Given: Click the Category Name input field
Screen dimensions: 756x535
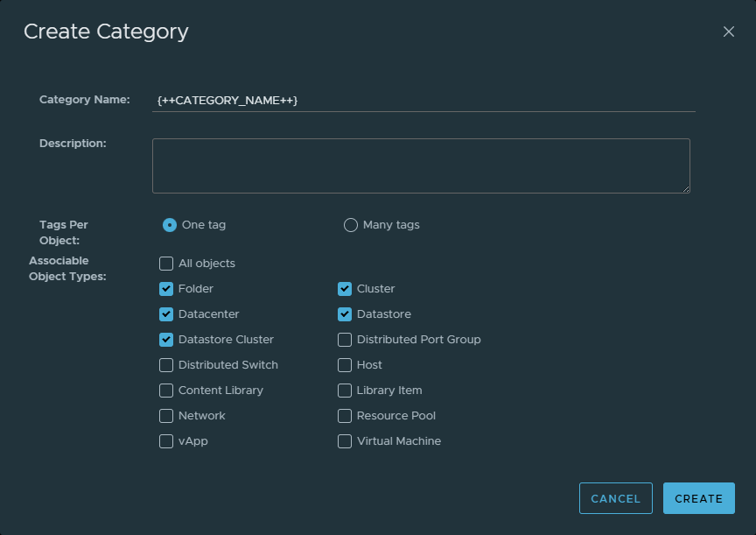Looking at the screenshot, I should 423,101.
